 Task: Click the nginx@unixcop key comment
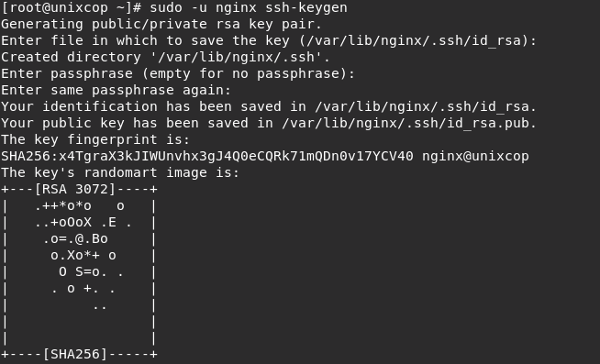coord(475,156)
